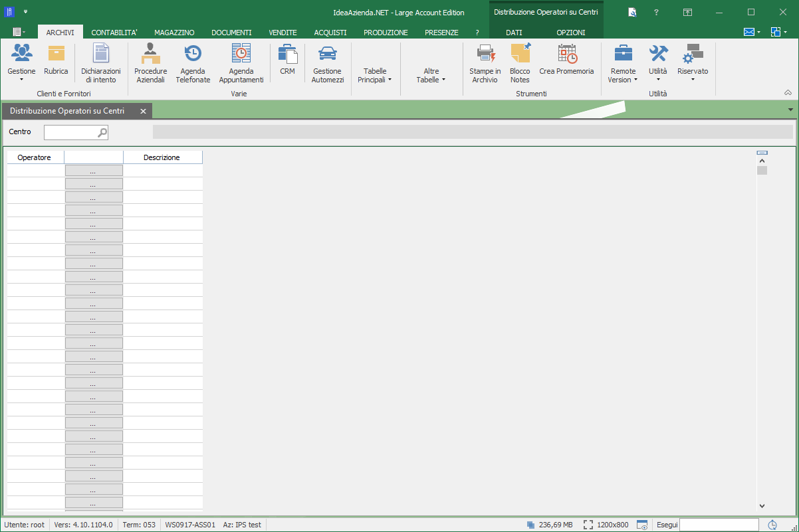Click into the Centro input field
Image resolution: width=799 pixels, height=532 pixels.
click(x=70, y=133)
